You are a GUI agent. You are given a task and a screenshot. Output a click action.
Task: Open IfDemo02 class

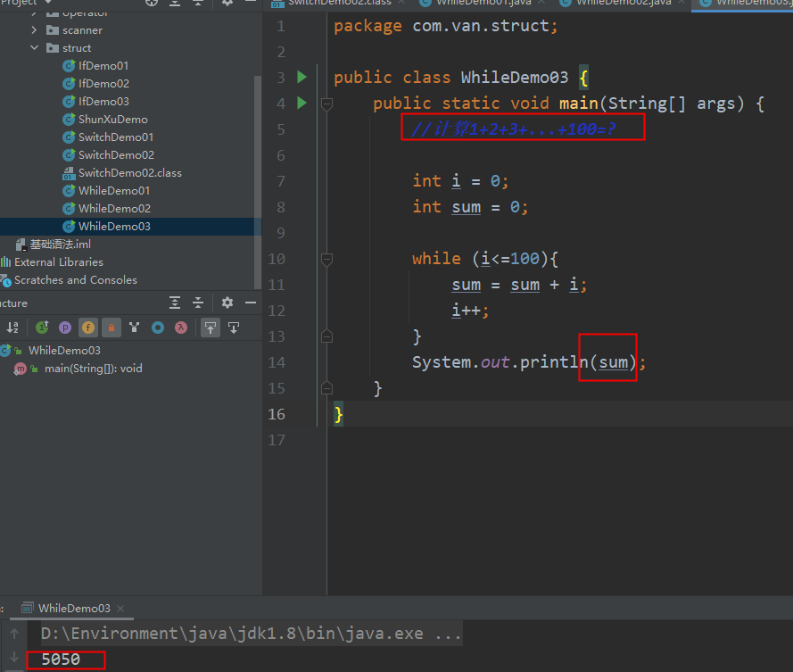point(103,84)
